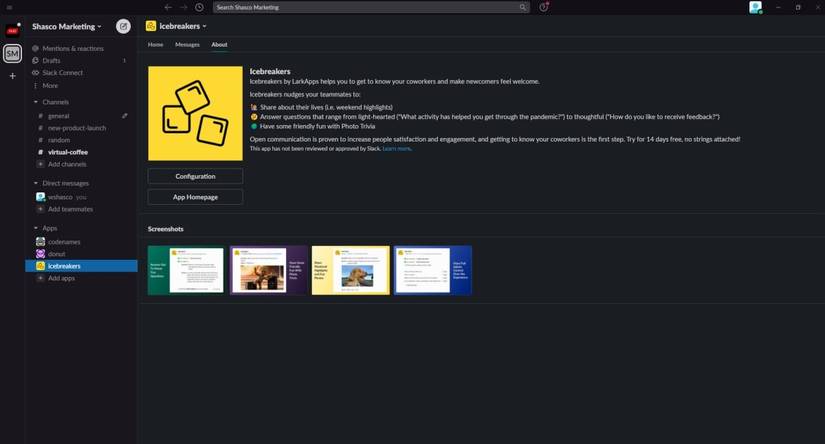This screenshot has width=825, height=444.
Task: Open the icebreakers header dropdown
Action: [x=205, y=26]
